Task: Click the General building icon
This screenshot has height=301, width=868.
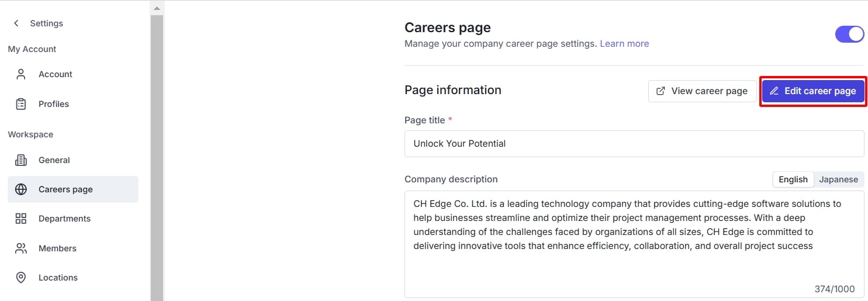Action: (x=21, y=160)
